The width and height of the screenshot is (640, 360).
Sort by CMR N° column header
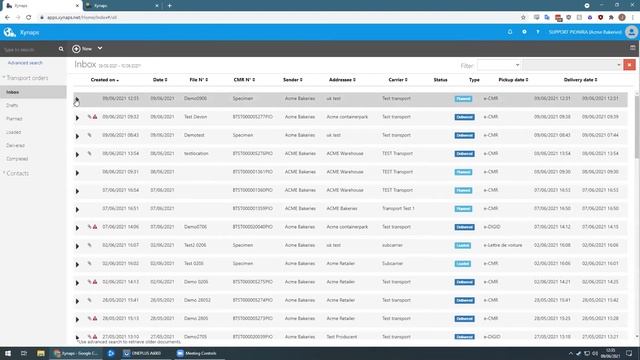coord(244,80)
